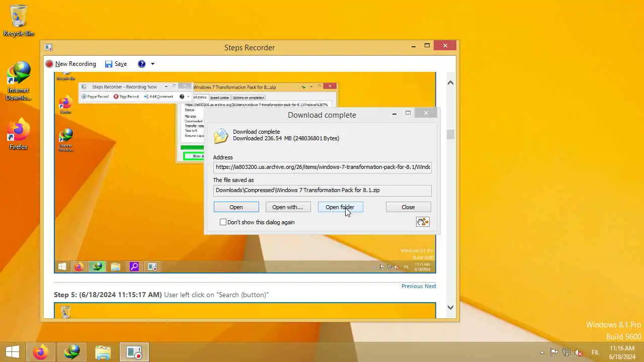The height and width of the screenshot is (362, 644).
Task: Select the Internet Download Manager desktop shortcut
Action: click(19, 81)
